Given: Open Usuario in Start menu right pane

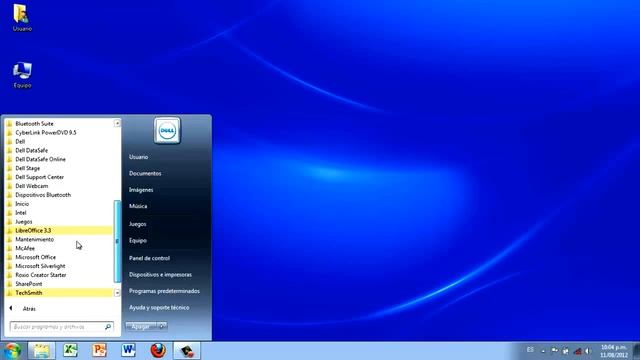Looking at the screenshot, I should [138, 157].
